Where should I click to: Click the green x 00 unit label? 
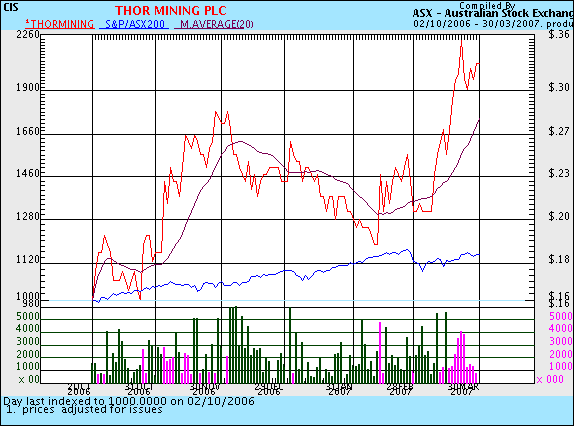29,380
